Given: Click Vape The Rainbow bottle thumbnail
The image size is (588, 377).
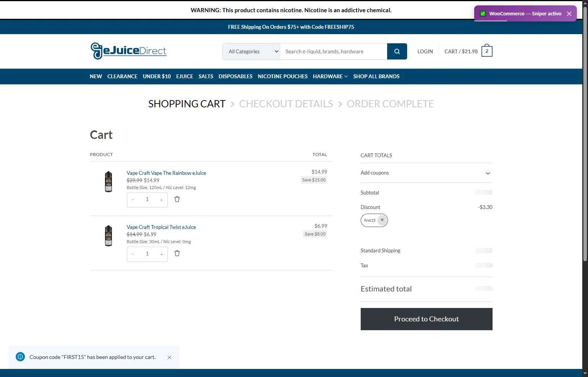Looking at the screenshot, I should pyautogui.click(x=108, y=181).
